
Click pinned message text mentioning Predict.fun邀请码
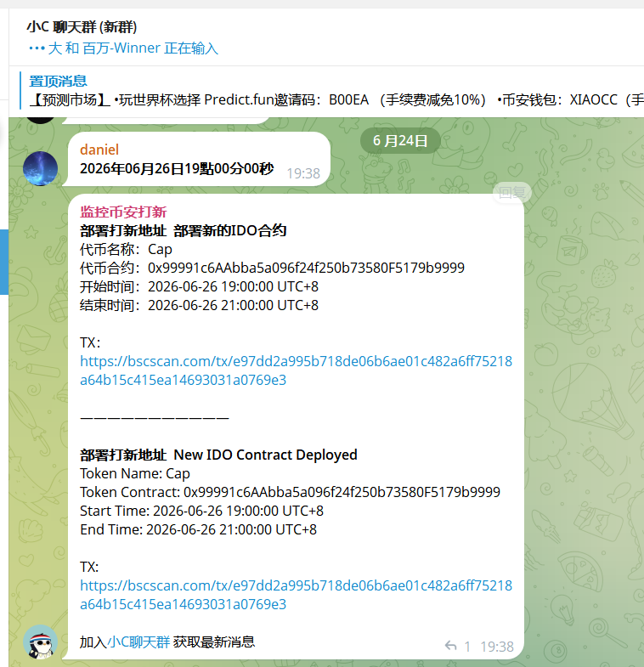[336, 100]
